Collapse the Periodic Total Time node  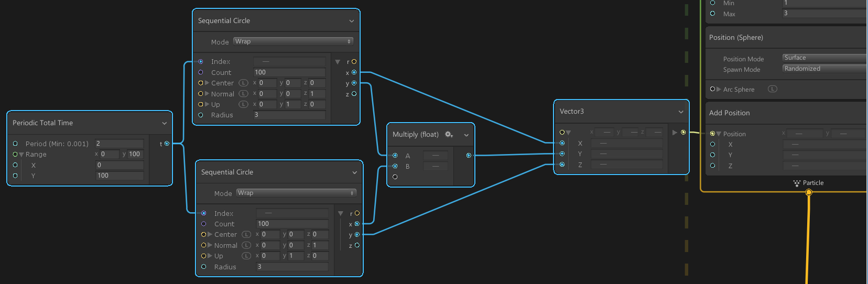(165, 123)
